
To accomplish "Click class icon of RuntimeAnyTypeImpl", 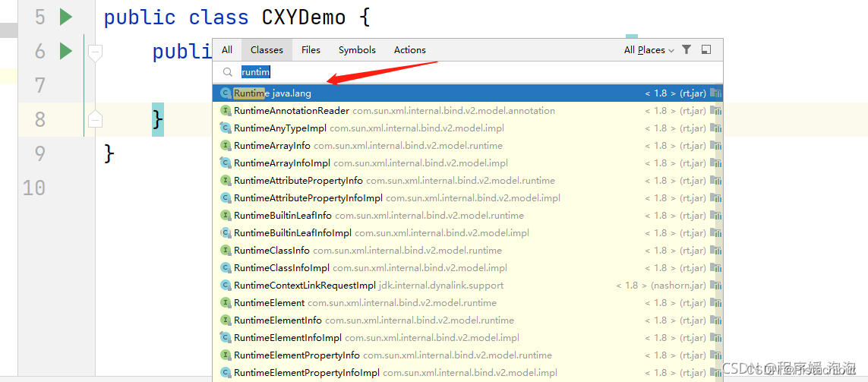I will 226,128.
